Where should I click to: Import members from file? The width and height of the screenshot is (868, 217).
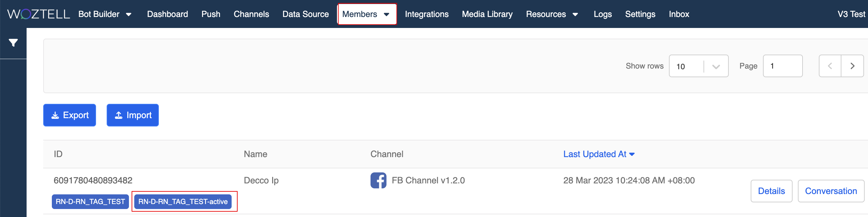coord(133,115)
